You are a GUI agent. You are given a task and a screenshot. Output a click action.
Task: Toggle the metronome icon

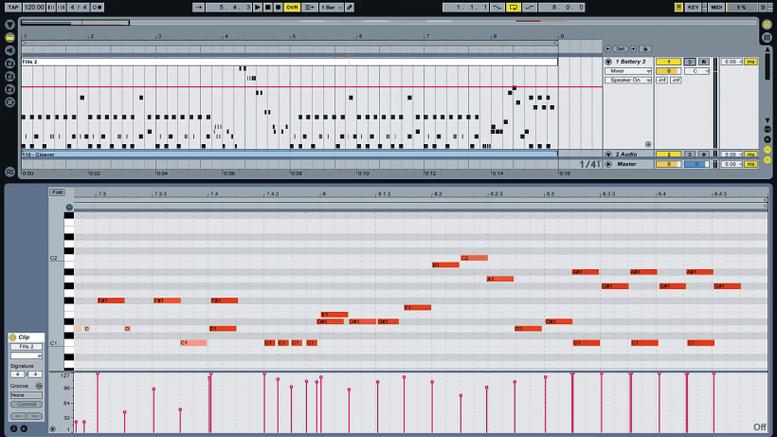(x=98, y=7)
